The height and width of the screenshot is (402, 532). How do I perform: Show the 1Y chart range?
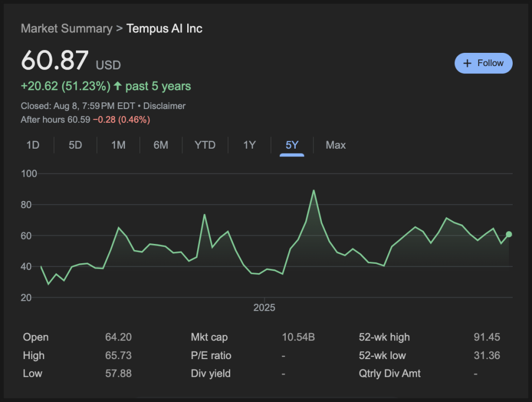click(249, 145)
